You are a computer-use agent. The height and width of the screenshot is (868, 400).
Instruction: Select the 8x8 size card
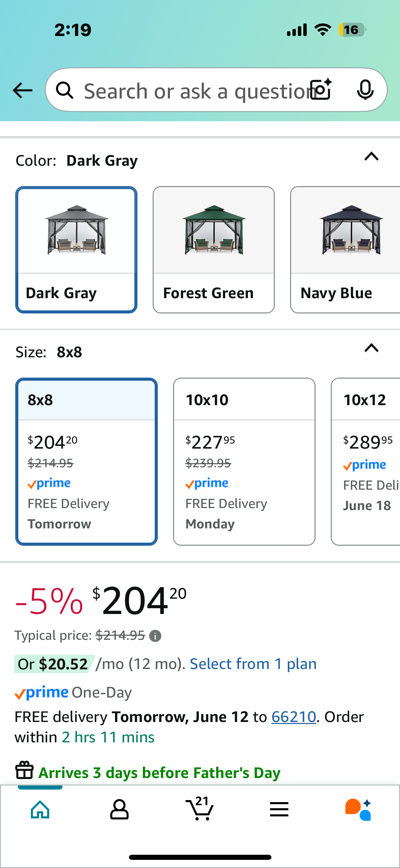click(87, 462)
